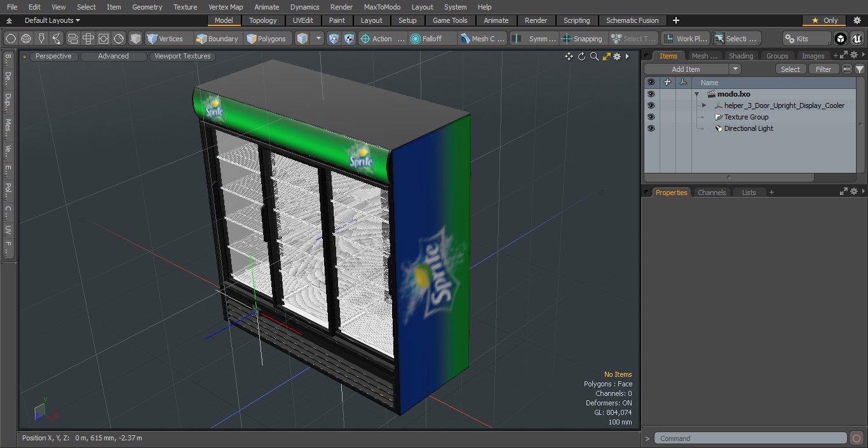Click the circle selection mode icon
The height and width of the screenshot is (448, 868).
click(10, 39)
